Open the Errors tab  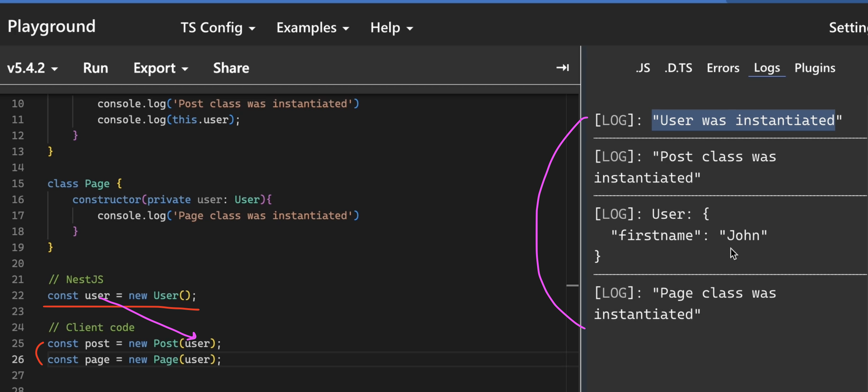pos(723,68)
